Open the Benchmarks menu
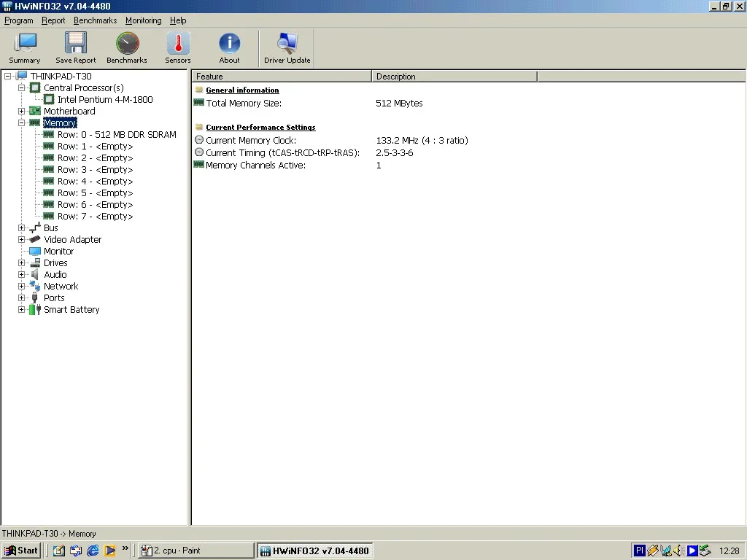The height and width of the screenshot is (560, 747). tap(96, 20)
